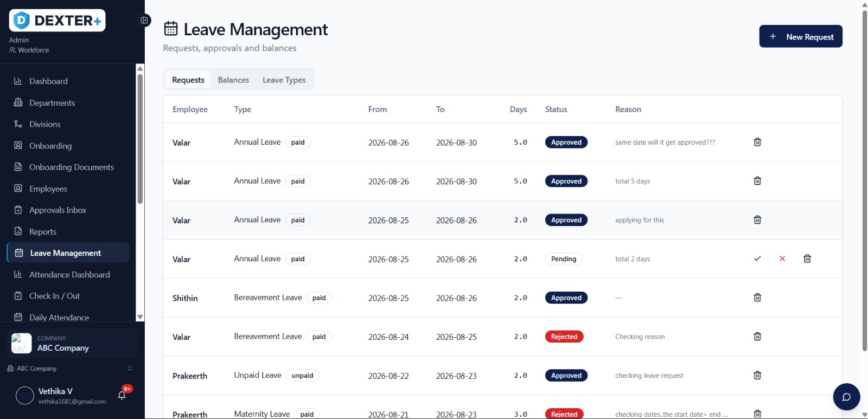Click the sidebar scrollbar up arrow
The image size is (868, 419).
(140, 68)
